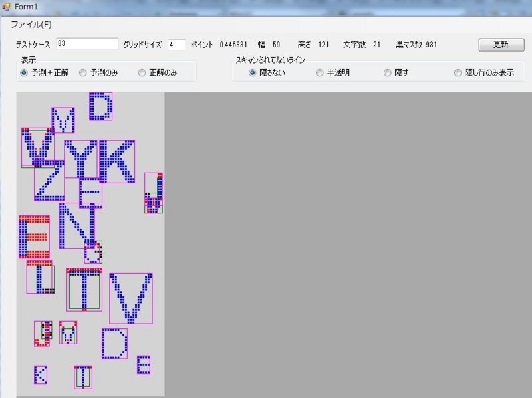This screenshot has width=532, height=398.
Task: Click the グリッドサイズ label
Action: pyautogui.click(x=142, y=45)
